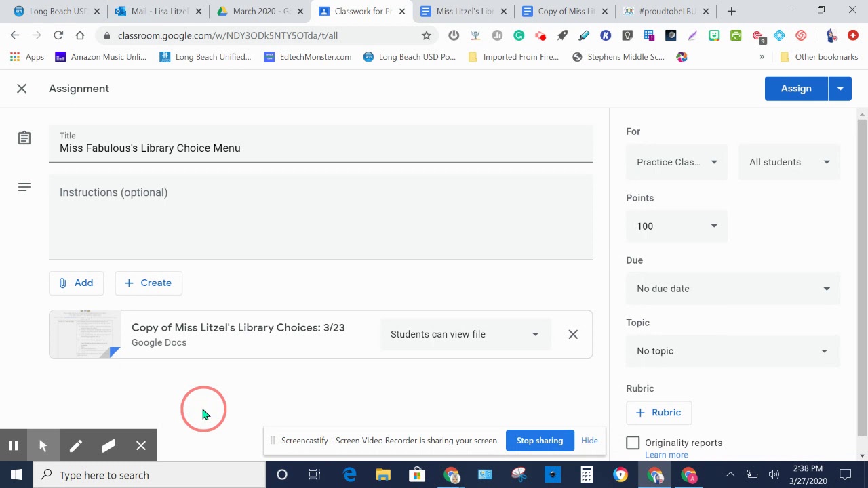This screenshot has height=488, width=868.
Task: Open the Other bookmarks folder
Action: pyautogui.click(x=819, y=57)
